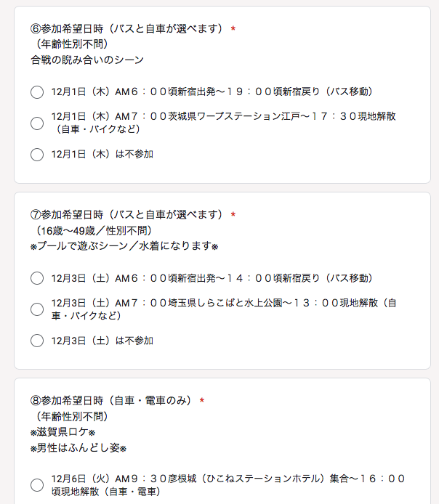Pick Dec 3 bus option 新宿出発 radio
Viewport: 439px width, 504px height.
pyautogui.click(x=37, y=278)
